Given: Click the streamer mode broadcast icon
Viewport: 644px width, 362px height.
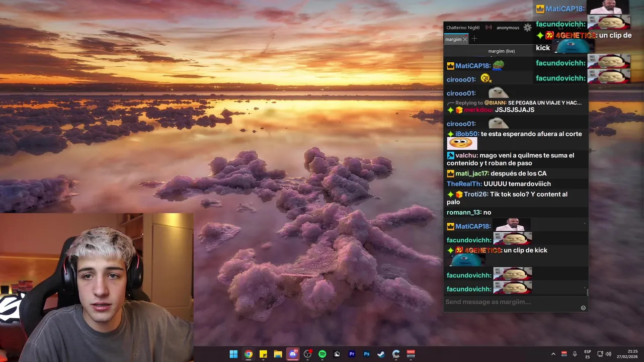Looking at the screenshot, I should tap(489, 28).
